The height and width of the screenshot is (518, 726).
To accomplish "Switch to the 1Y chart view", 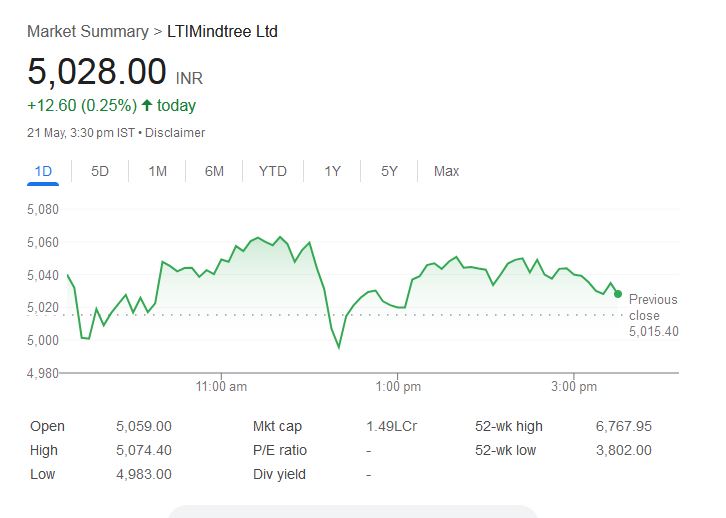I will [x=332, y=171].
